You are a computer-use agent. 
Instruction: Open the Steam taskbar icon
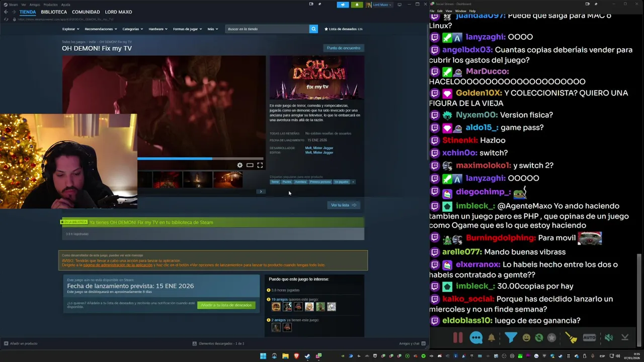307,356
